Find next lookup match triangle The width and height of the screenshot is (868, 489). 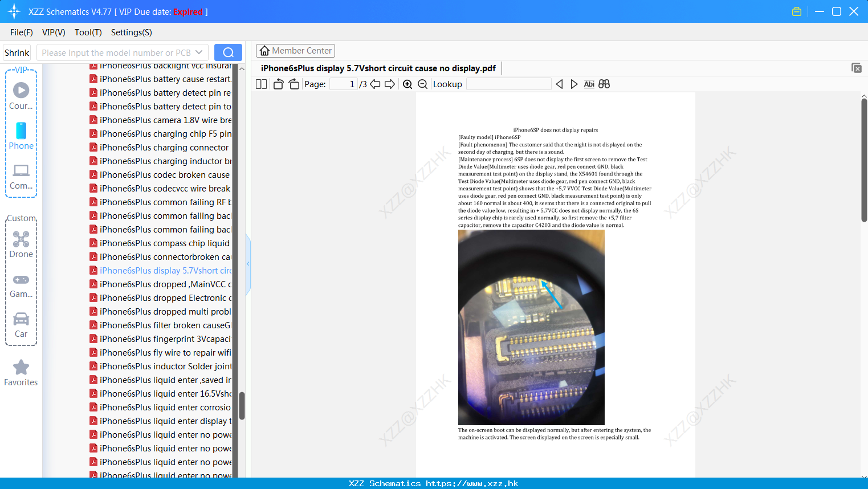tap(574, 84)
